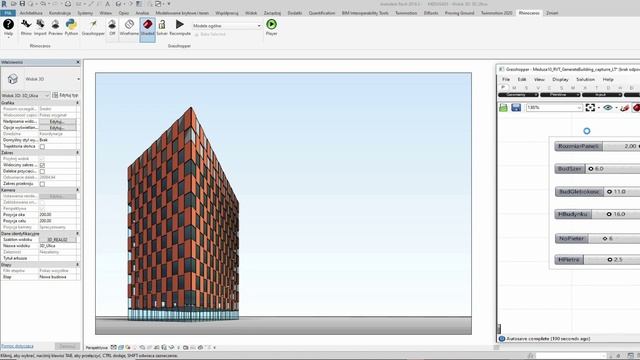The image size is (640, 360).
Task: Click the Revit logo application icon
Action: (x=4, y=4)
